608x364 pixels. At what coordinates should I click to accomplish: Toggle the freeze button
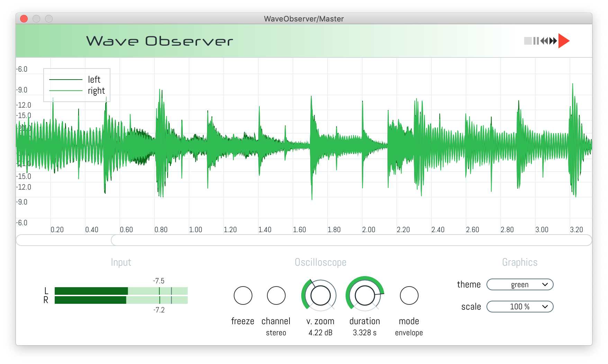pyautogui.click(x=243, y=295)
